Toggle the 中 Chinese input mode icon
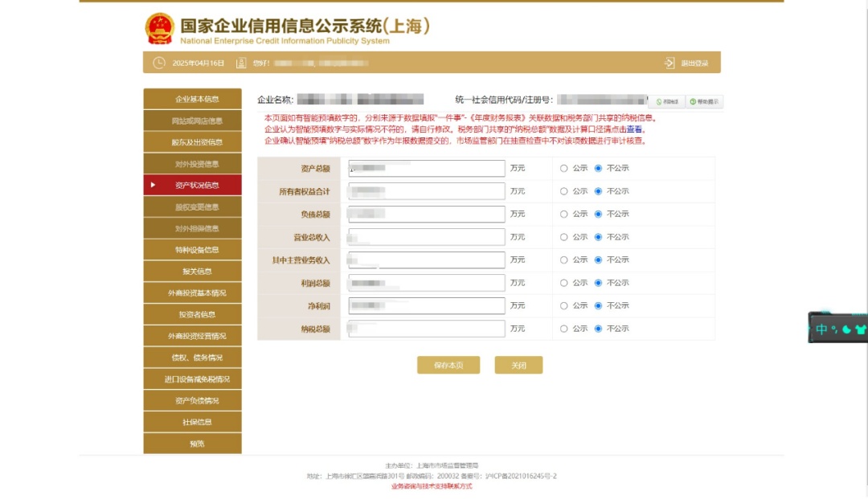The width and height of the screenshot is (868, 499). click(821, 329)
